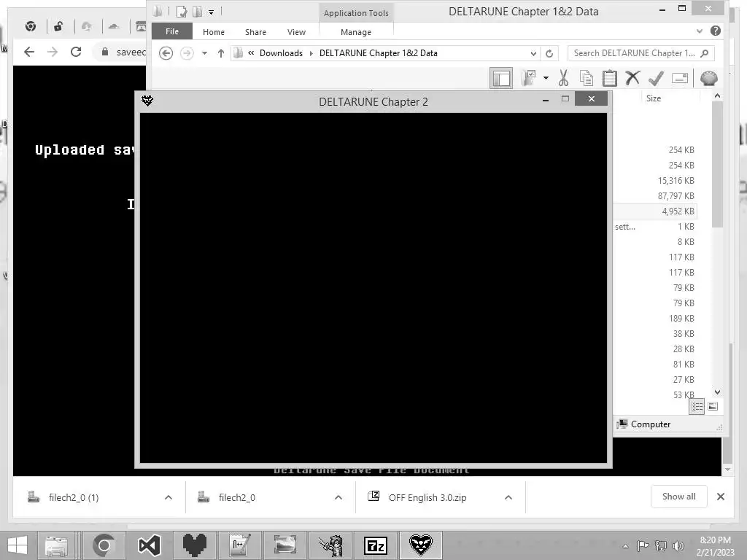
Task: Open Explorer Help question mark
Action: 715,31
